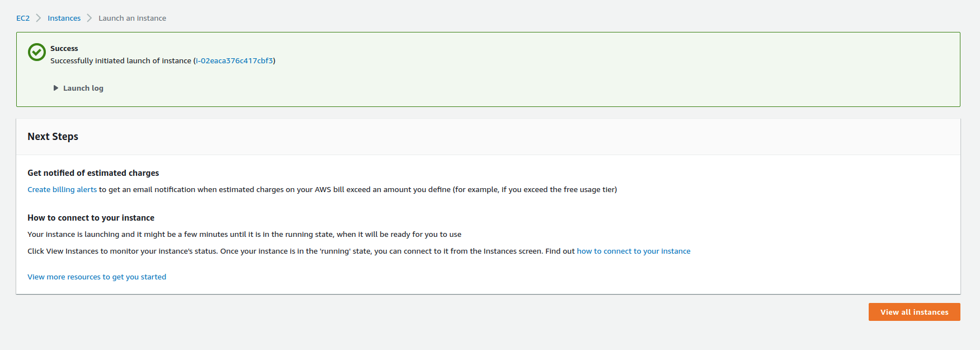Click the Launch an instance breadcrumb text
Image resolution: width=980 pixels, height=350 pixels.
point(132,18)
